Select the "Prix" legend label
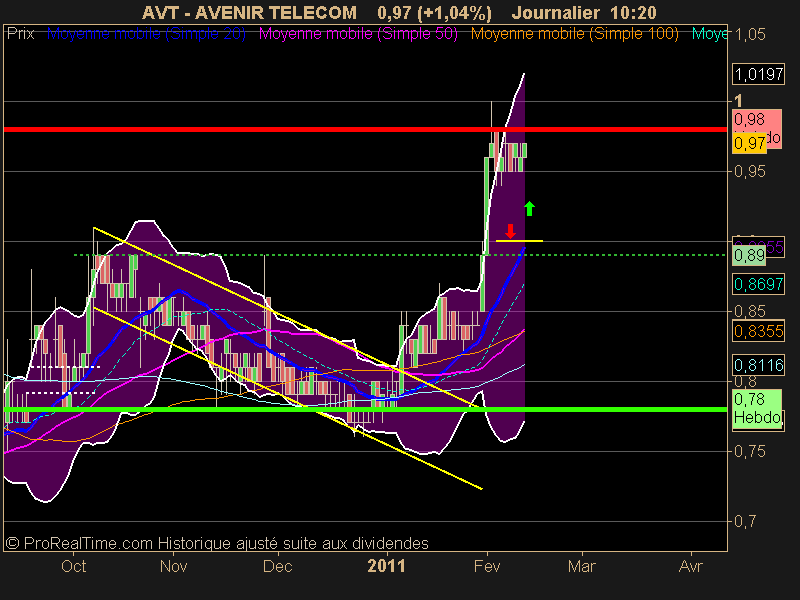Image resolution: width=800 pixels, height=600 pixels. point(20,34)
